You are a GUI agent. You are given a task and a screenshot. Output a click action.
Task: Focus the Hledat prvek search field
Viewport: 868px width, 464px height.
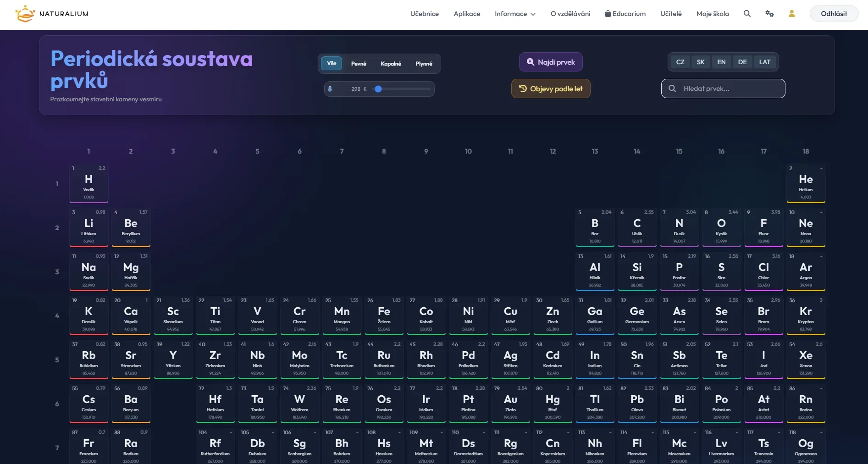pos(723,88)
